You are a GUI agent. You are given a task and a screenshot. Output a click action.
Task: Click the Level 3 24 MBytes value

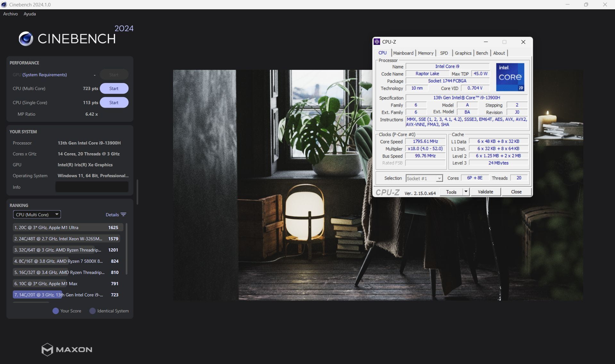tap(498, 163)
